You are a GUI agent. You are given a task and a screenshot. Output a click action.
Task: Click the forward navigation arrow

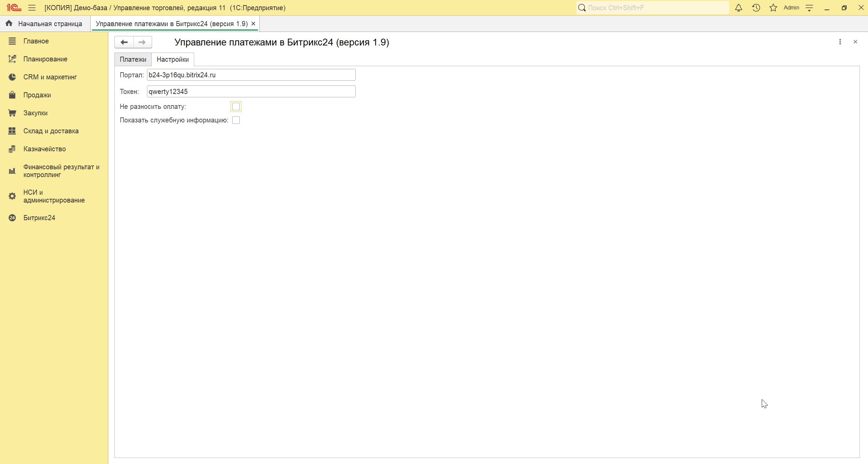pyautogui.click(x=142, y=42)
